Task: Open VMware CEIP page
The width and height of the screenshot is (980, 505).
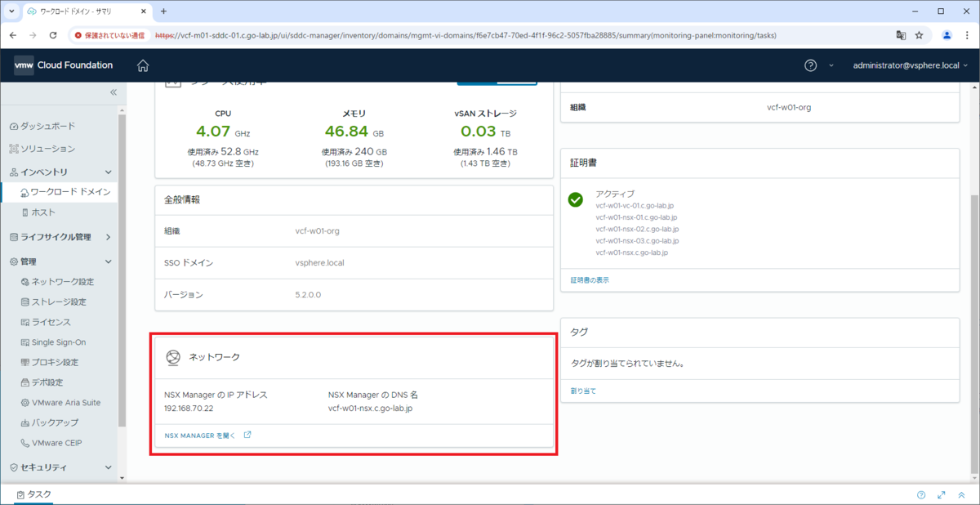Action: (x=57, y=443)
